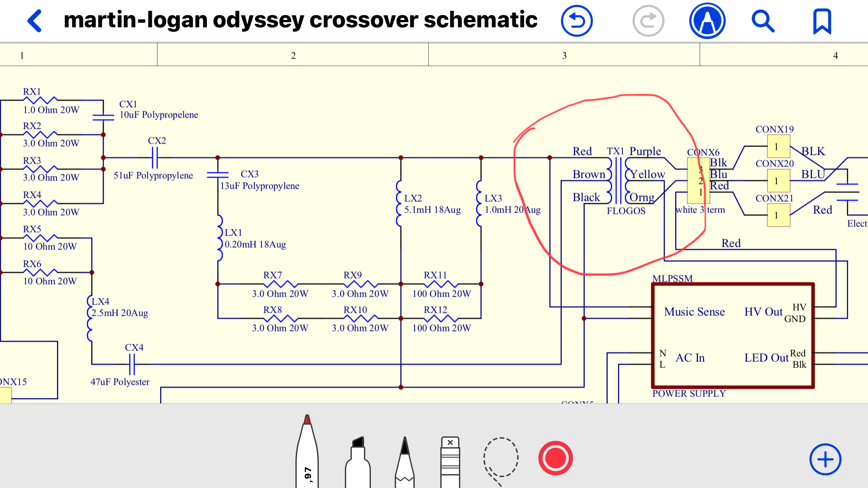868x488 pixels.
Task: Tap the LX1 0.20mH 18Aug inductor label
Action: pyautogui.click(x=255, y=239)
